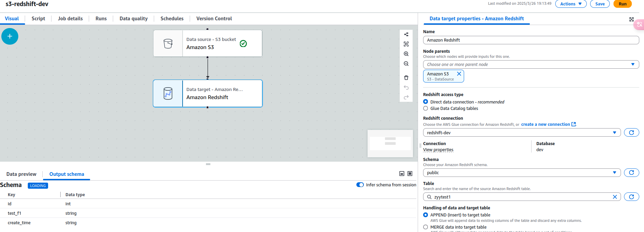
Task: Open the Data quality tab
Action: [x=133, y=19]
